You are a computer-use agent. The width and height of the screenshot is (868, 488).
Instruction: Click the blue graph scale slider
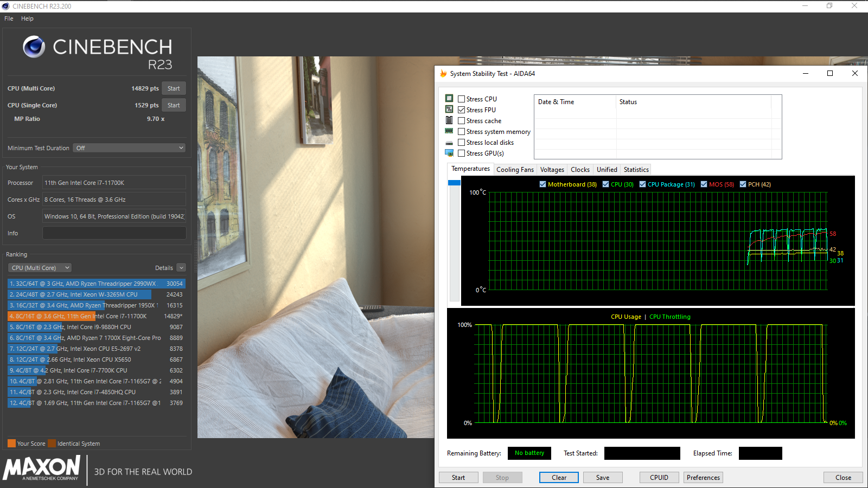(x=454, y=183)
